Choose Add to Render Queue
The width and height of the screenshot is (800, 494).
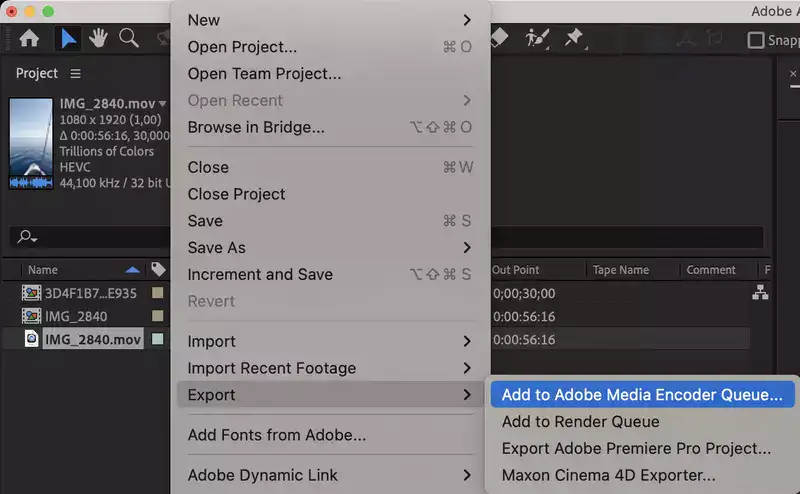[642, 422]
